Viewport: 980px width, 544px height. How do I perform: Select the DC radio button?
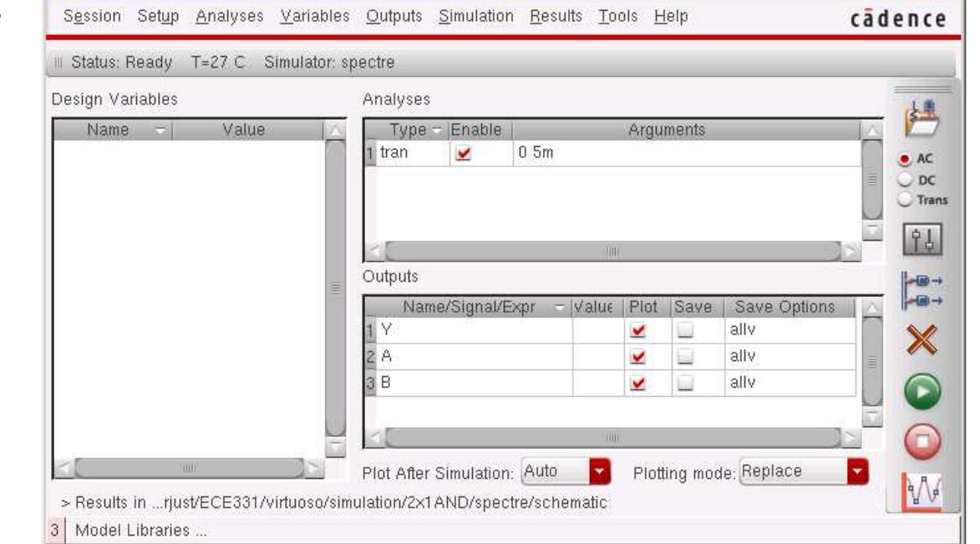pyautogui.click(x=904, y=180)
